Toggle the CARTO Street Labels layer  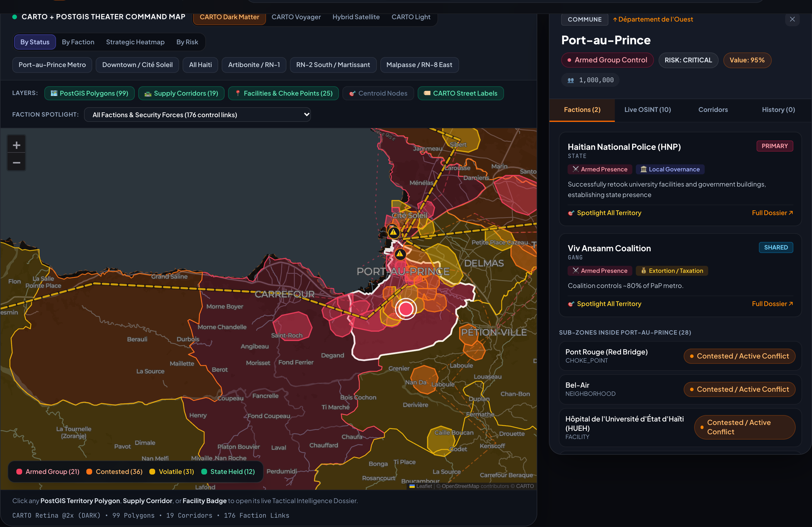tap(461, 93)
